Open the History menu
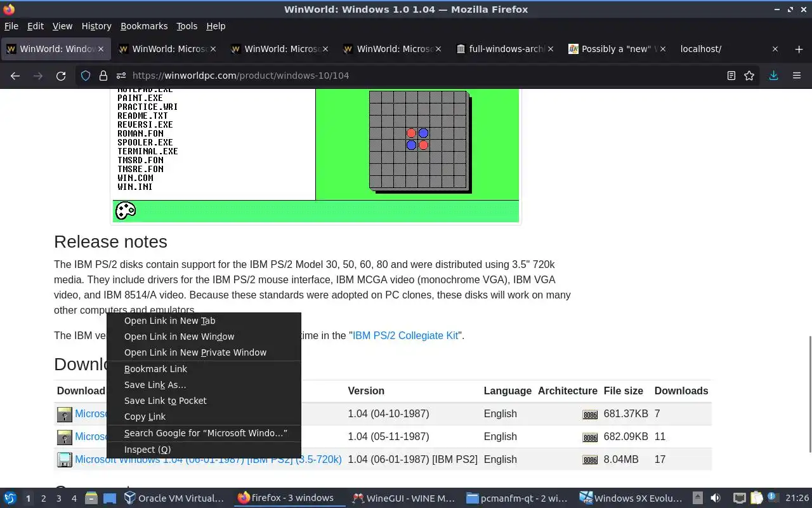Image resolution: width=812 pixels, height=508 pixels. 96,26
